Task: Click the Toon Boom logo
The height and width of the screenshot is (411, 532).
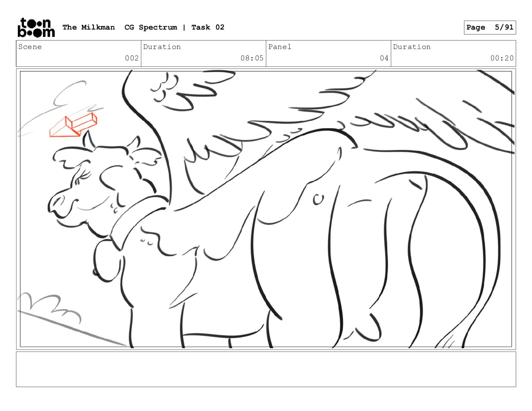Action: 36,28
